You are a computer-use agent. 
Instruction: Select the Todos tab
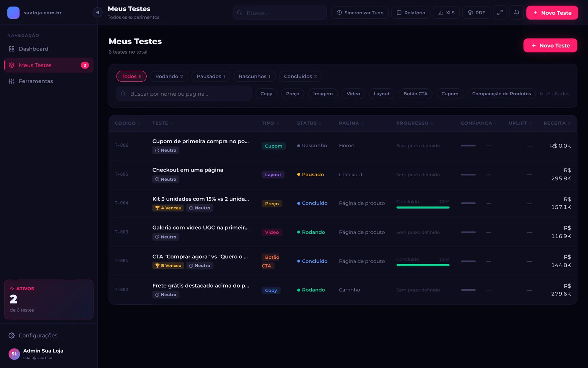point(132,76)
